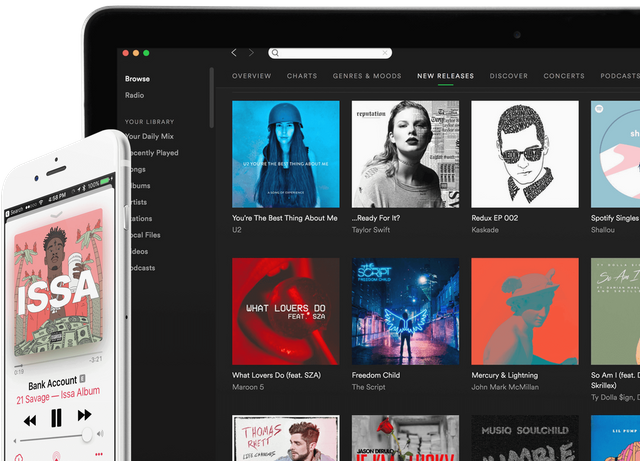Open Your Daily Mix in library
This screenshot has height=461, width=640.
[149, 136]
